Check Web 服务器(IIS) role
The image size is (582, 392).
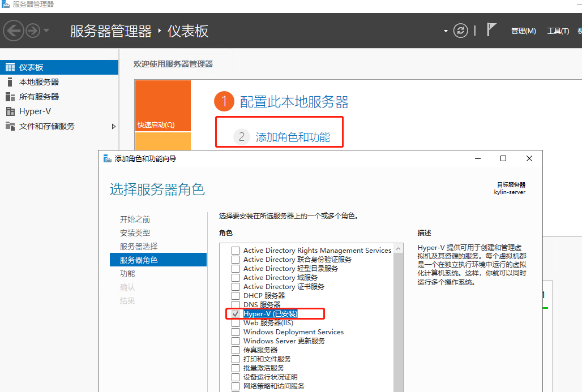(x=236, y=322)
